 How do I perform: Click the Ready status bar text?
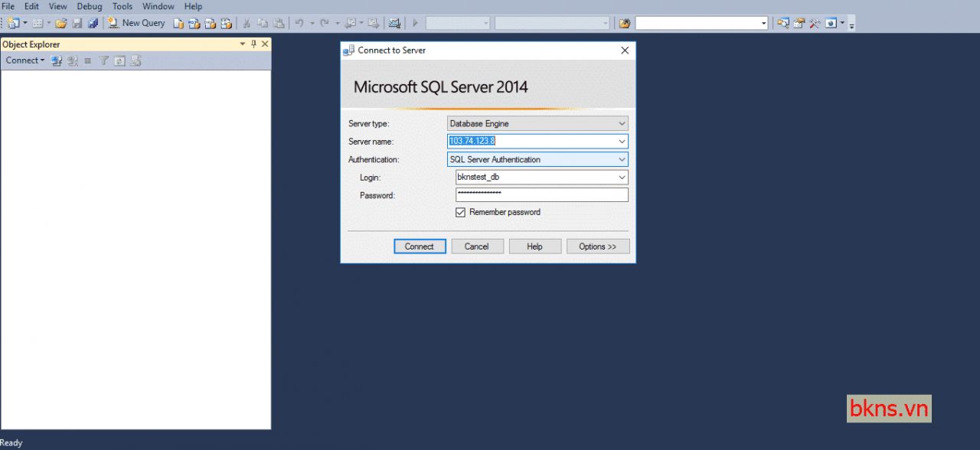[11, 443]
